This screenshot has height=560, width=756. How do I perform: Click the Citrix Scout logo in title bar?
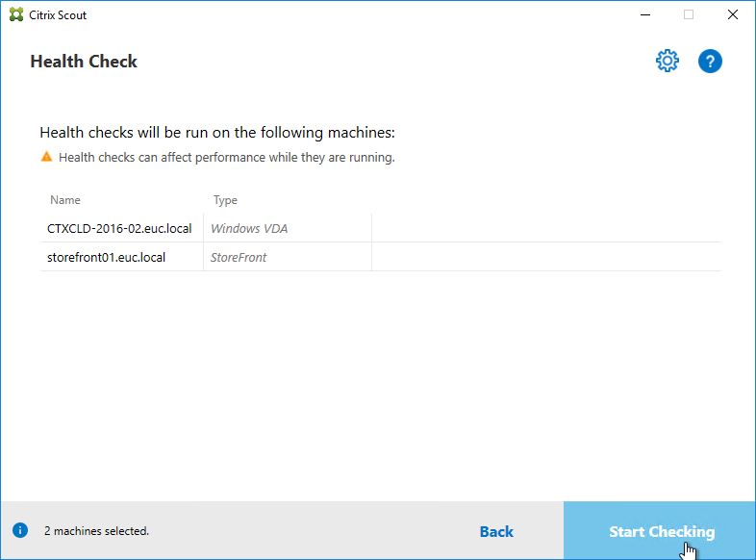coord(13,15)
